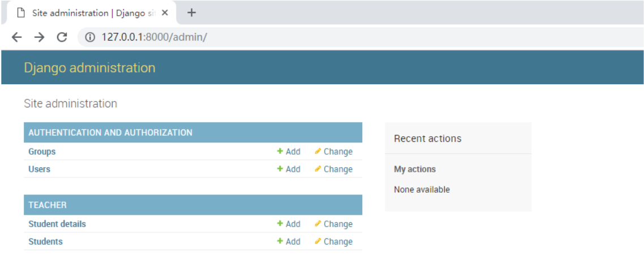Add a new Group
644x261 pixels.
coord(289,151)
